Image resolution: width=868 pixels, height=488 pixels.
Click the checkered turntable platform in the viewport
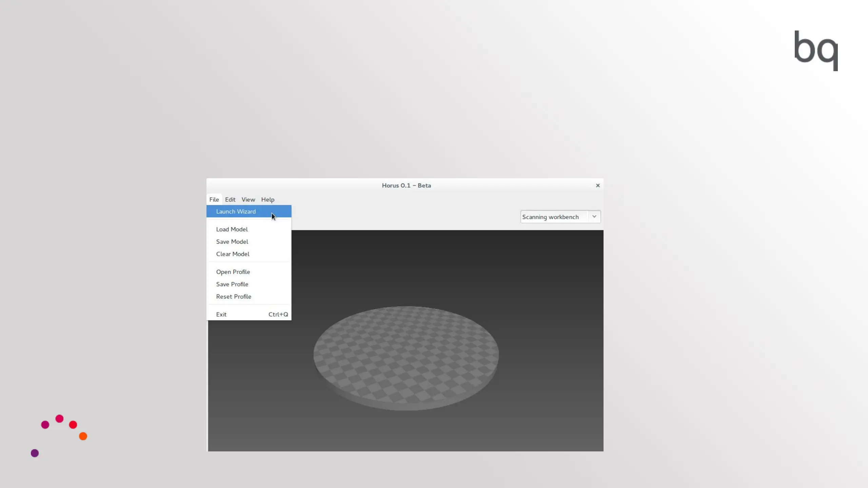click(x=406, y=356)
